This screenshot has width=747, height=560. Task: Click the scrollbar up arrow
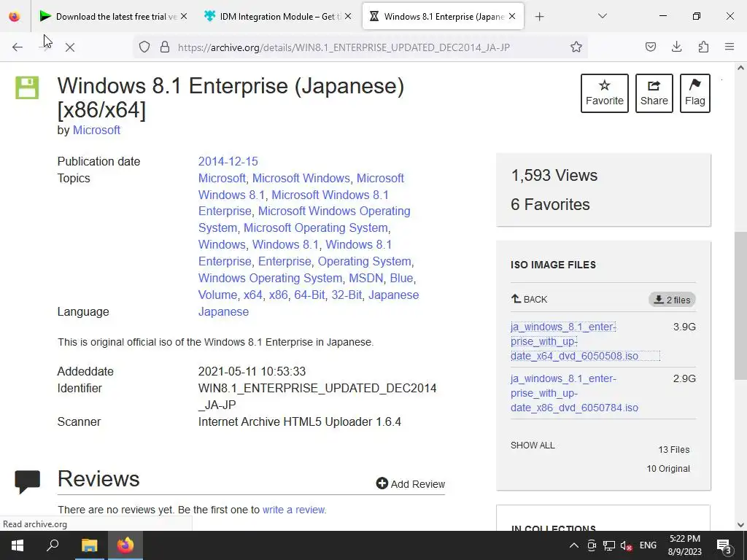click(x=740, y=68)
